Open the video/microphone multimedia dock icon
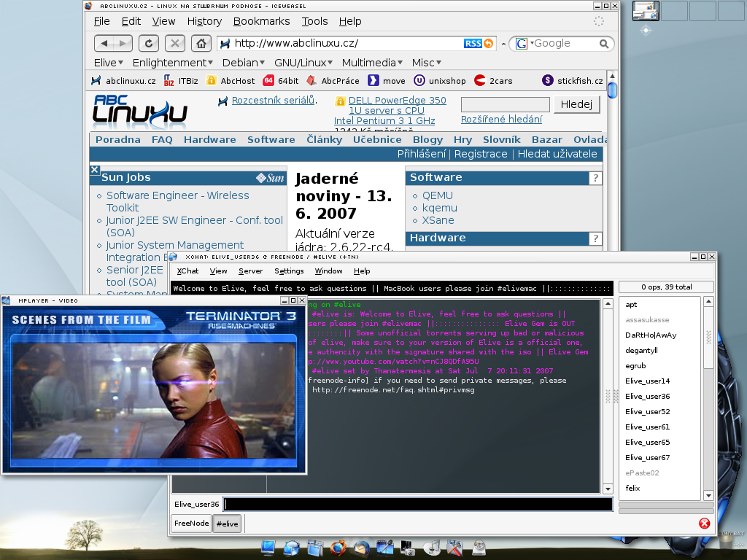The image size is (747, 560). pyautogui.click(x=385, y=548)
